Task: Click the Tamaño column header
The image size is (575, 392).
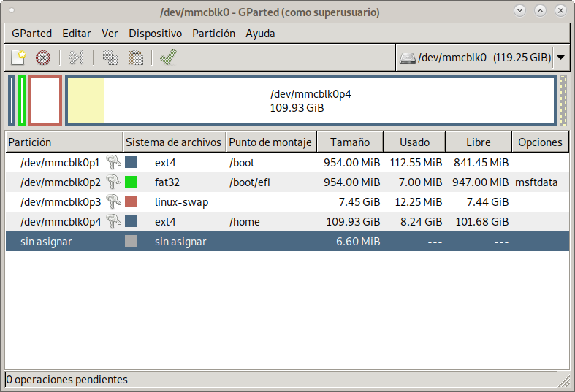Action: [350, 142]
